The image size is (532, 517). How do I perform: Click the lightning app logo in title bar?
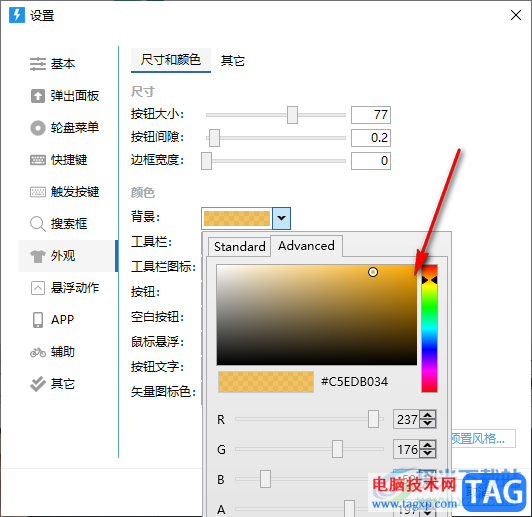point(17,15)
